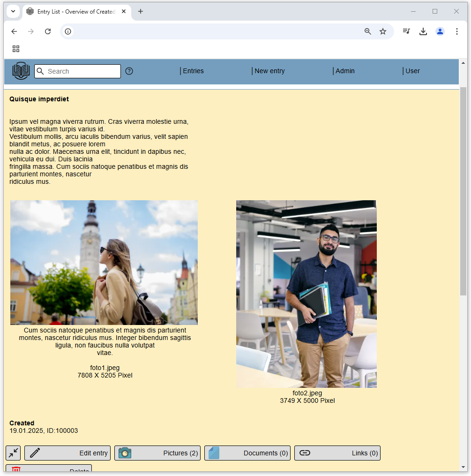
Task: Open the browser zoom magnifier icon
Action: 367,31
